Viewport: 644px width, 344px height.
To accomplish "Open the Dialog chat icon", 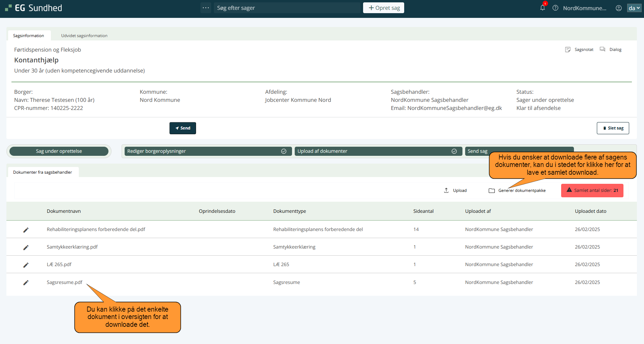I will 603,50.
